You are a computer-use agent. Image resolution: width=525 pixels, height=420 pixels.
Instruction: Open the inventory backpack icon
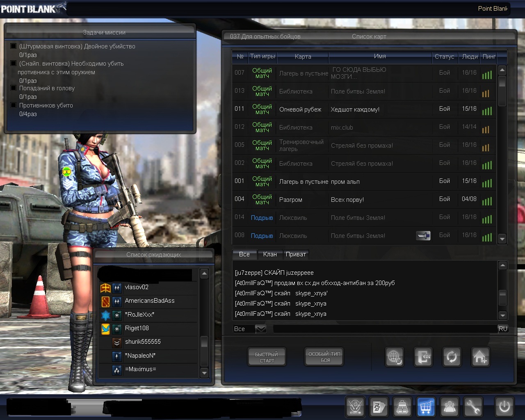pyautogui.click(x=402, y=407)
